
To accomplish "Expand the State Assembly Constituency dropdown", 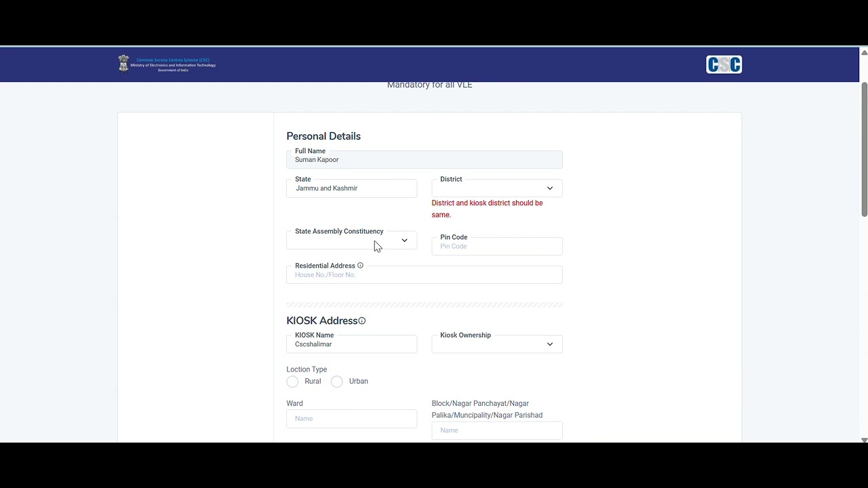I will click(352, 241).
